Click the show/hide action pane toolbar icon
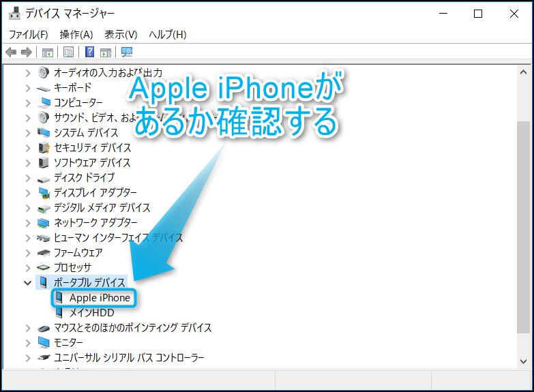534x392 pixels. point(106,52)
